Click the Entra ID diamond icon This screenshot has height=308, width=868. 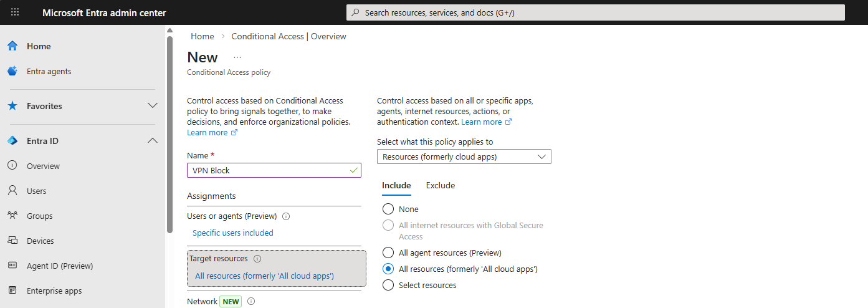(12, 141)
